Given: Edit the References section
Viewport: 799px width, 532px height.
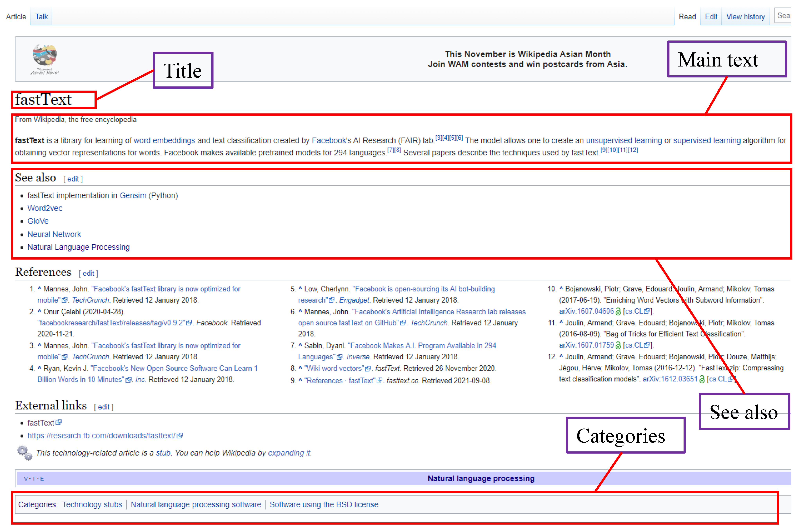Looking at the screenshot, I should 88,273.
